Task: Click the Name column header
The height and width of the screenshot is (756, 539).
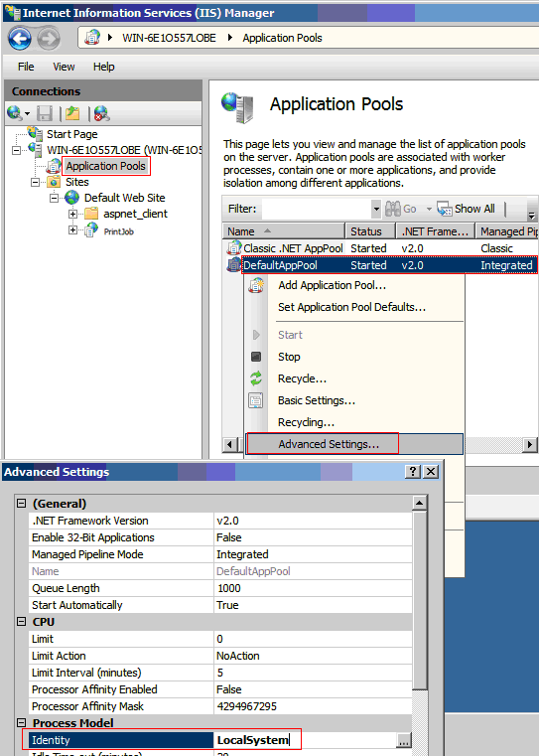Action: coord(284,231)
